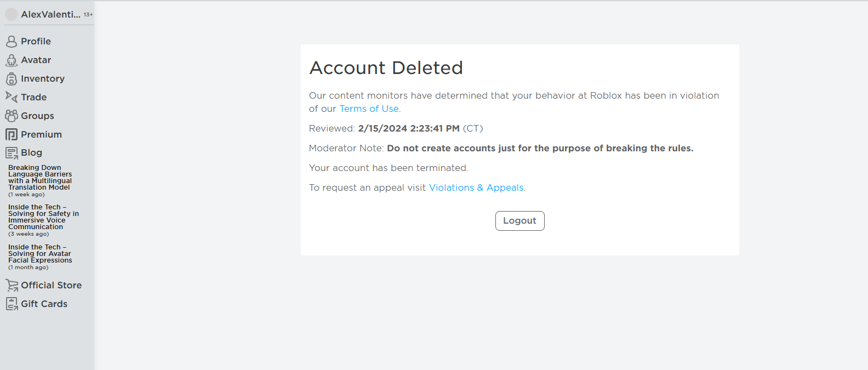
Task: Open the Terms of Use link
Action: coord(369,109)
